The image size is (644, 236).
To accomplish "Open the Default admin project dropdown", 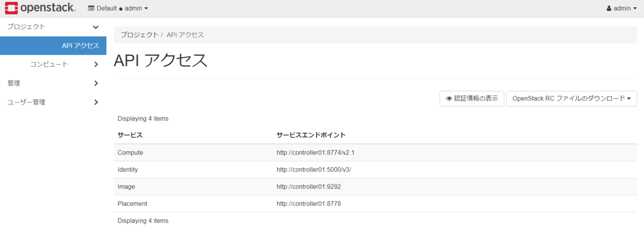I will coord(118,8).
